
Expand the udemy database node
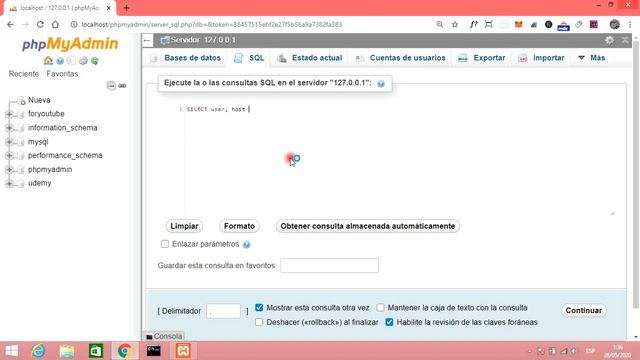9,183
